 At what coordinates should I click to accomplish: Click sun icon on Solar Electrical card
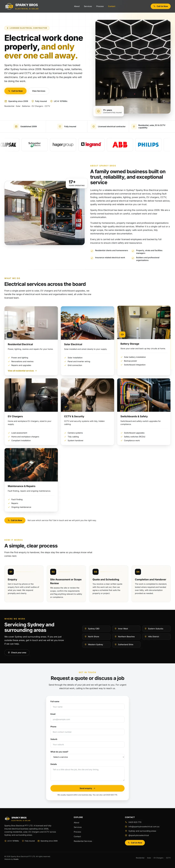tap(66, 335)
